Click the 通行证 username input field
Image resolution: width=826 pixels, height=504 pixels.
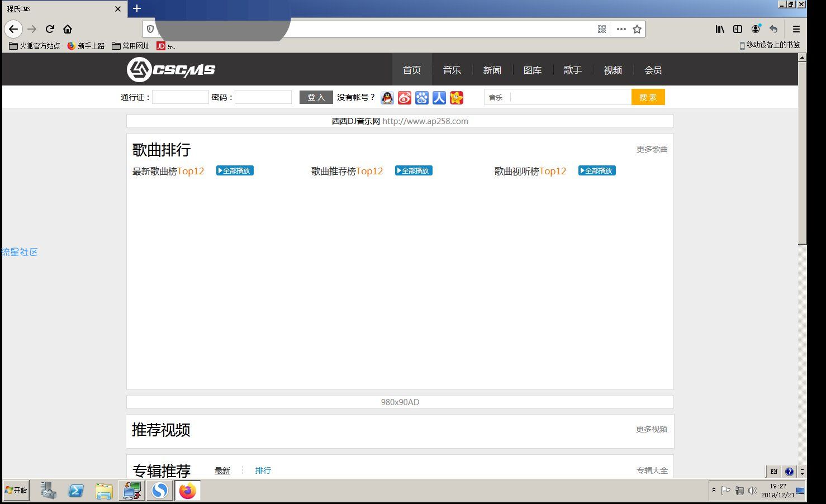[x=180, y=97]
